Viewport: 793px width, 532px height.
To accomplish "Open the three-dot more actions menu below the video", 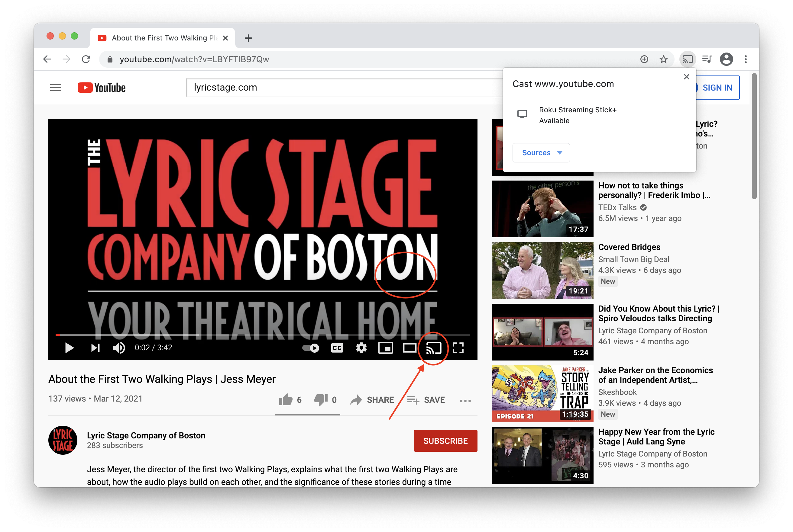I will (465, 401).
